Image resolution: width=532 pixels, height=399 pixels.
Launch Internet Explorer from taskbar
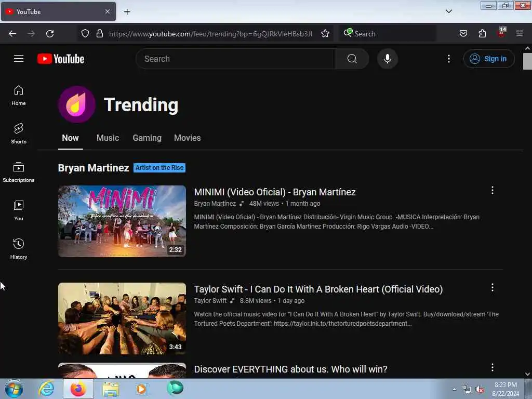click(x=46, y=389)
